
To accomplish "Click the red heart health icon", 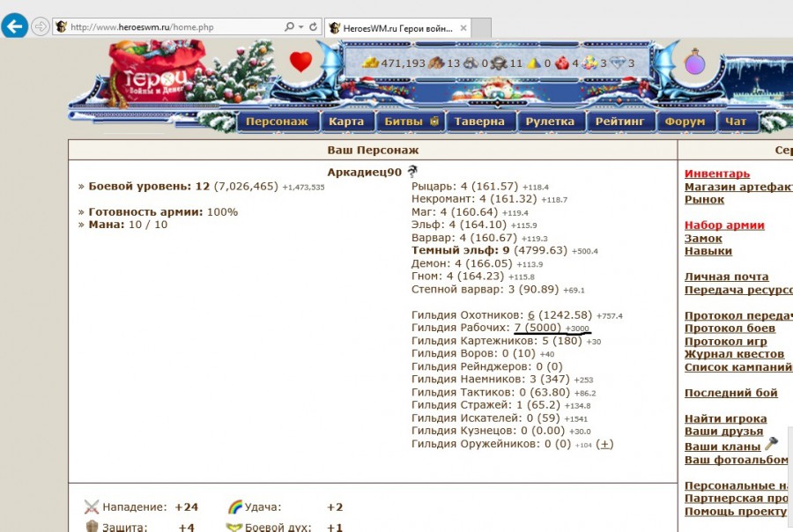I will (300, 62).
